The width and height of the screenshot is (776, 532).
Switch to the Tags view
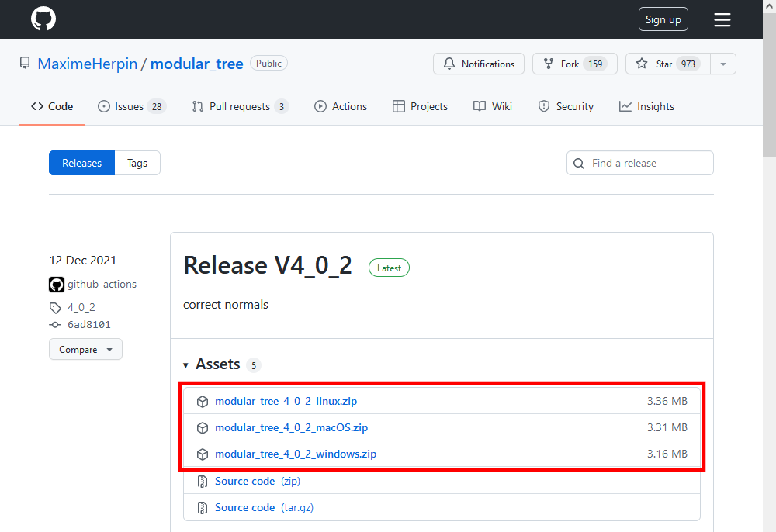[137, 163]
